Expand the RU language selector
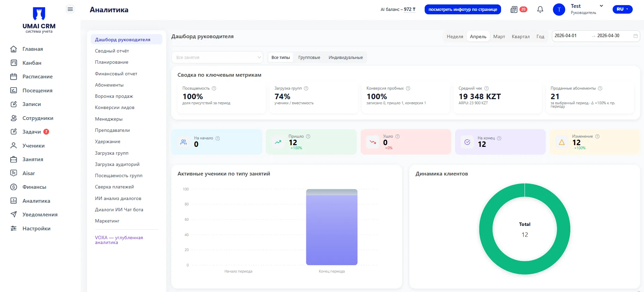Viewport: 644px width, 292px height. [622, 9]
